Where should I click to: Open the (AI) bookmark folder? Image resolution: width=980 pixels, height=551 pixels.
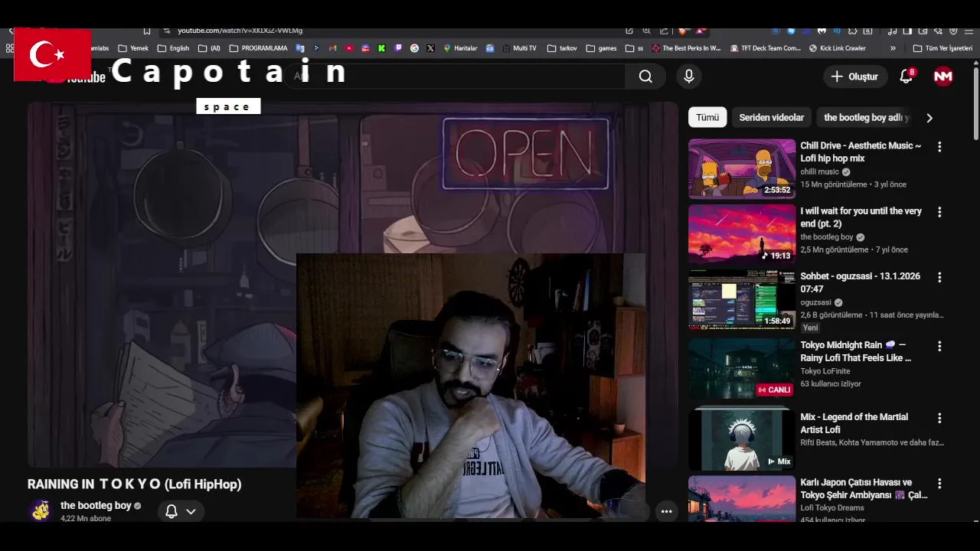click(209, 48)
